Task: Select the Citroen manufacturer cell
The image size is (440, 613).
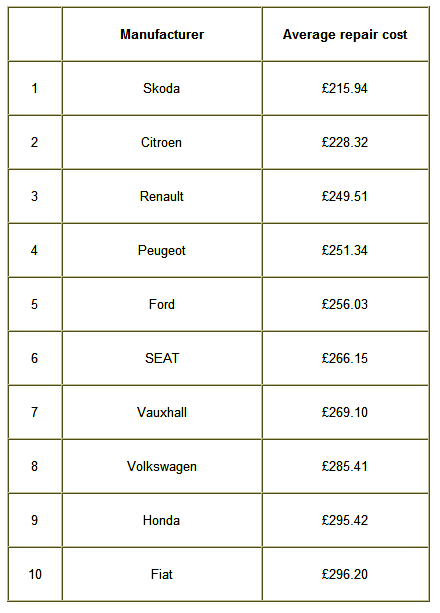Action: click(162, 142)
